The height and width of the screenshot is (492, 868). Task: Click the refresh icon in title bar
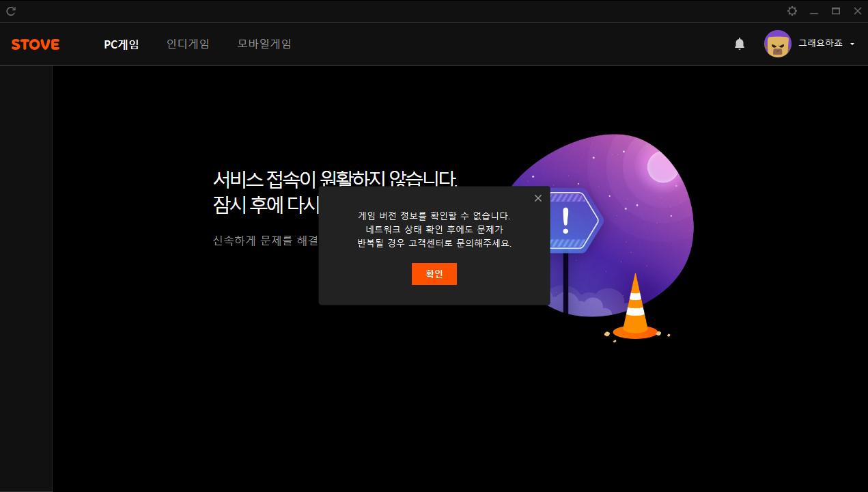(x=11, y=11)
